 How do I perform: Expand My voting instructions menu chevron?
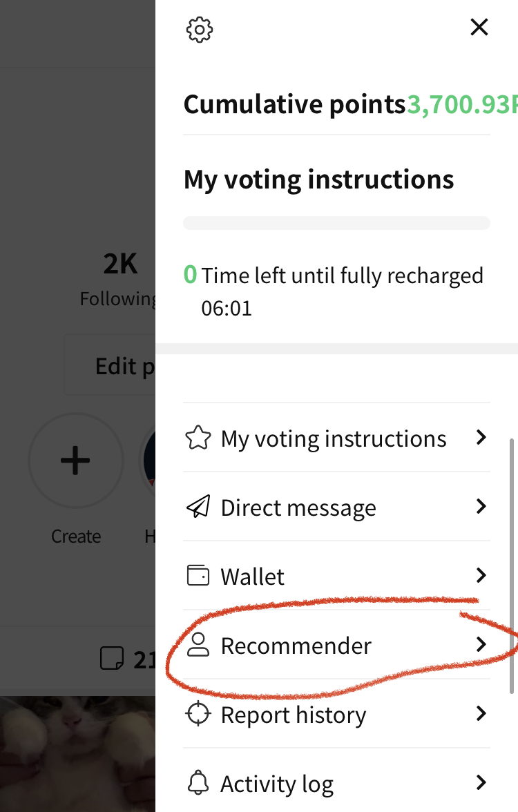click(x=481, y=438)
